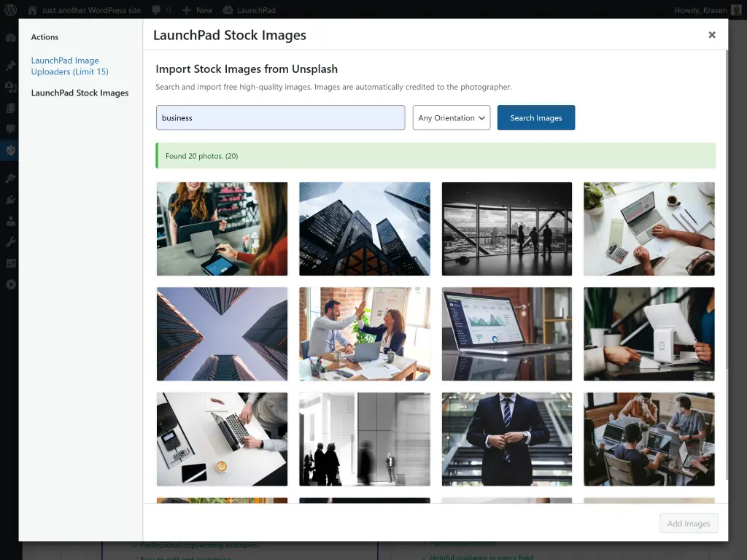
Task: Open the Media library icon
Action: tap(10, 85)
